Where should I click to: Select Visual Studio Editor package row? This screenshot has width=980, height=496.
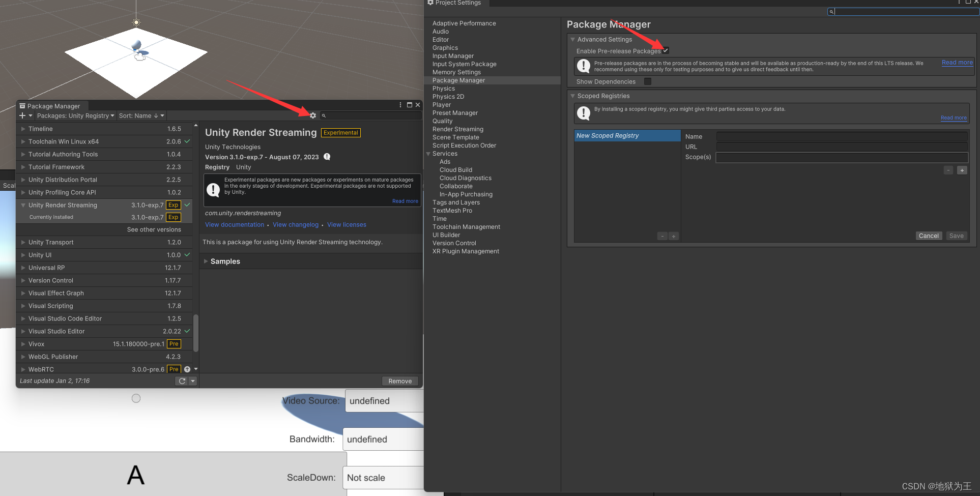(x=104, y=331)
